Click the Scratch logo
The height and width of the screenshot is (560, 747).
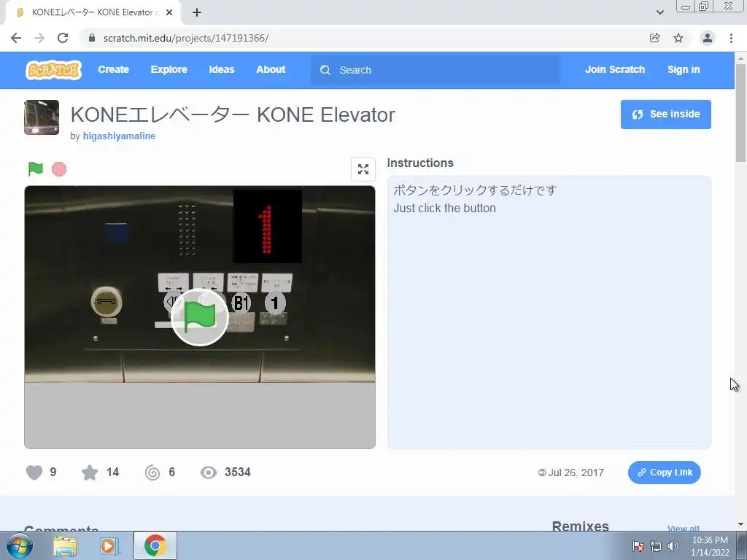tap(53, 70)
